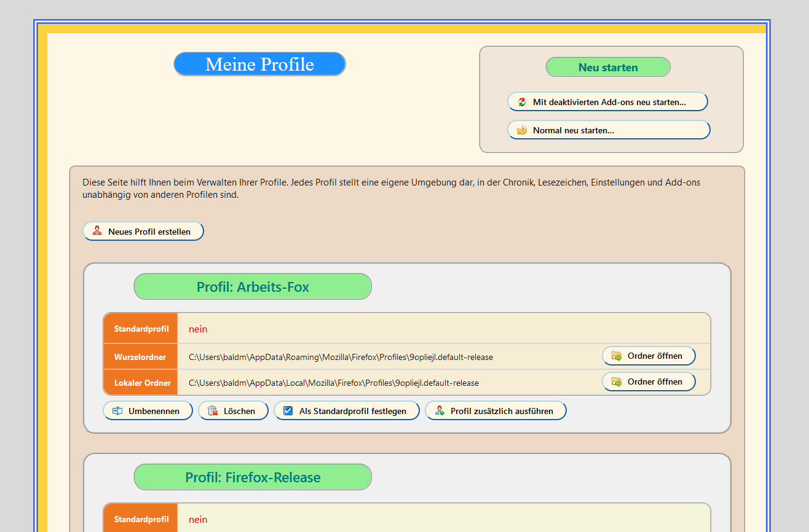The image size is (809, 532).
Task: Select the Profil: Firefox-Release heading
Action: click(x=253, y=477)
